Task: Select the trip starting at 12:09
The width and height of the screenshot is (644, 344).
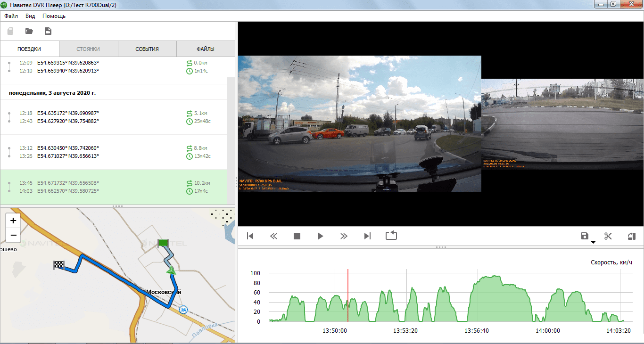Action: point(113,67)
